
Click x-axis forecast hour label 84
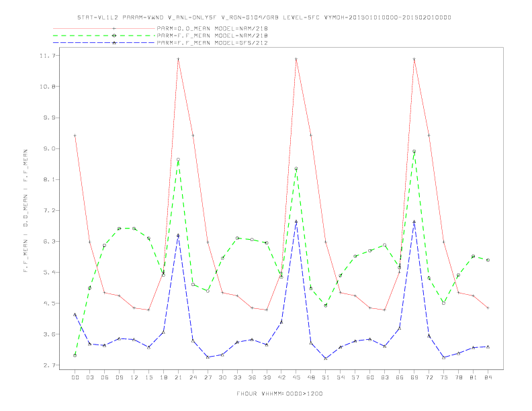pyautogui.click(x=488, y=377)
